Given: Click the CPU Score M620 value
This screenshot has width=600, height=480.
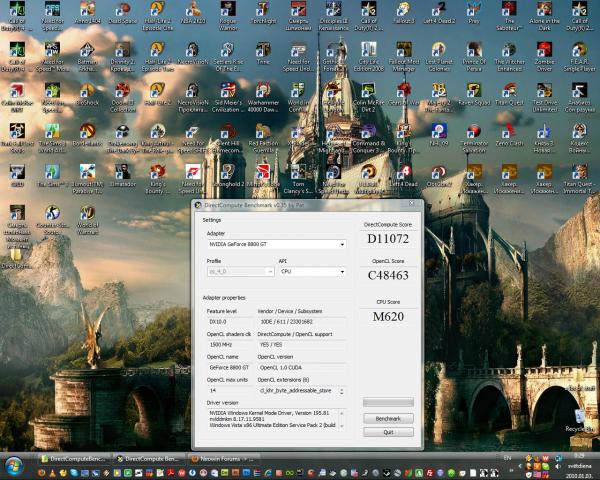Looking at the screenshot, I should [x=388, y=317].
